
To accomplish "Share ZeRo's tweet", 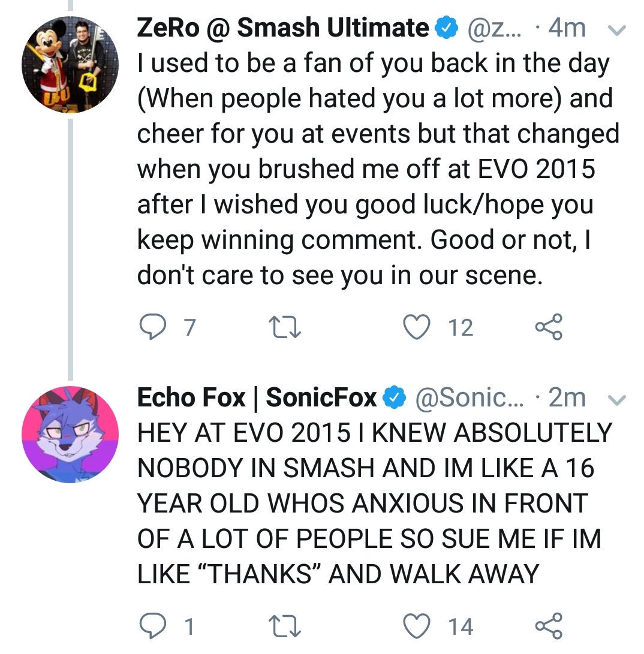I will [549, 327].
